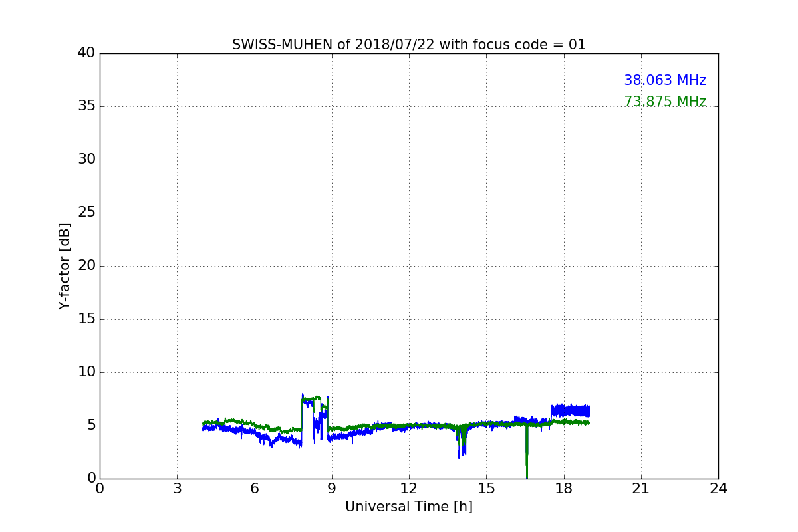Click the plot title SWISS-MUHEN of 2018/07/22

[x=409, y=45]
